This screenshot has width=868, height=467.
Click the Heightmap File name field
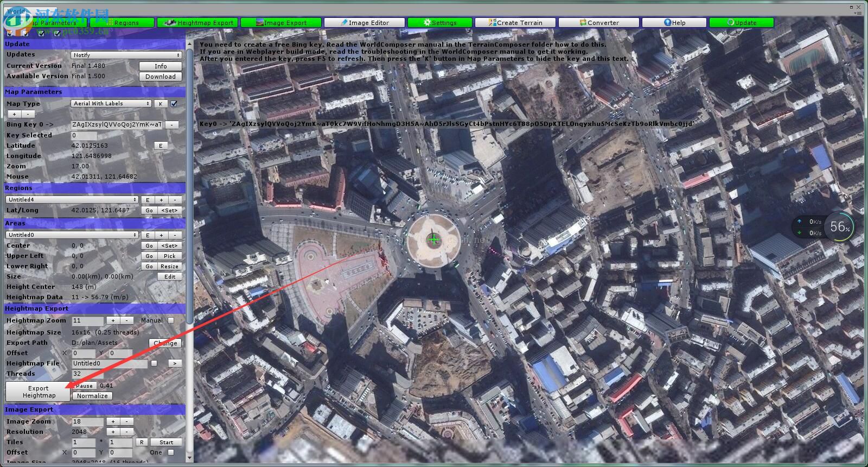click(x=109, y=363)
